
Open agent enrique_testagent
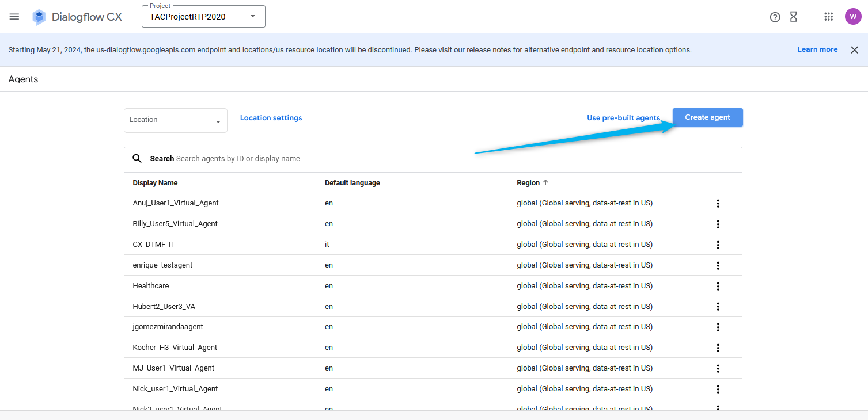(x=162, y=265)
